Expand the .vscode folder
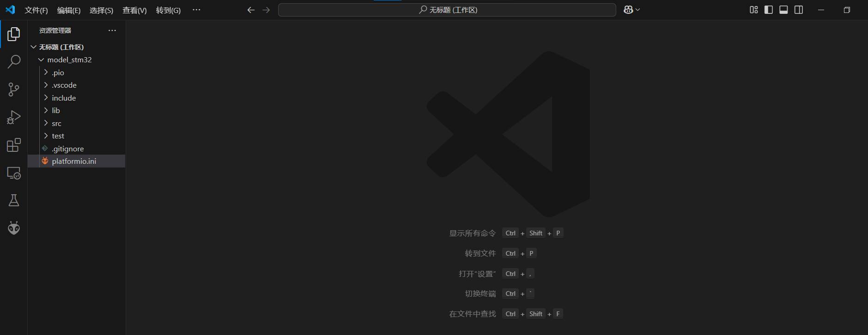 point(77,85)
